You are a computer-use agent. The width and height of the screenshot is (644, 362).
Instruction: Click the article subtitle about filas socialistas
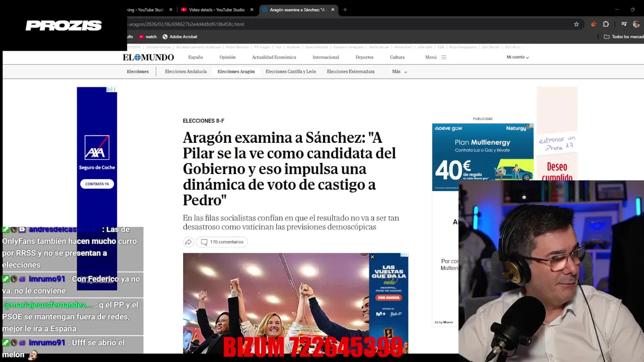tap(291, 222)
